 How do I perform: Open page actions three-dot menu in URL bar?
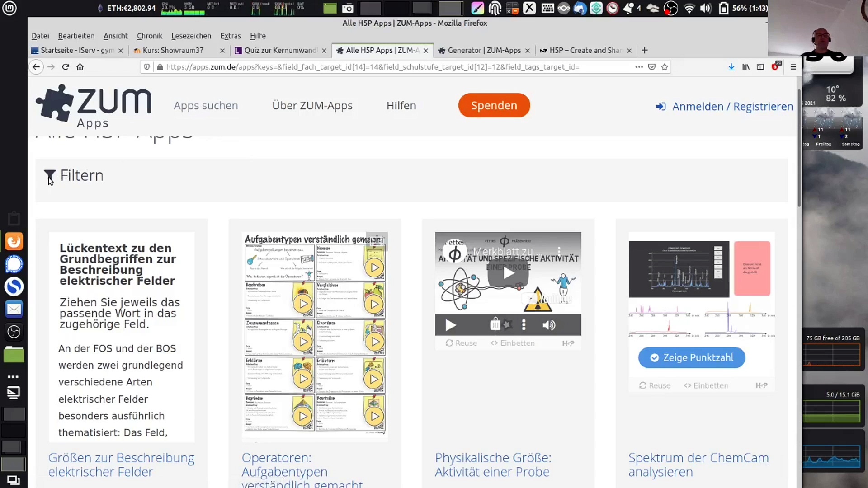point(639,67)
